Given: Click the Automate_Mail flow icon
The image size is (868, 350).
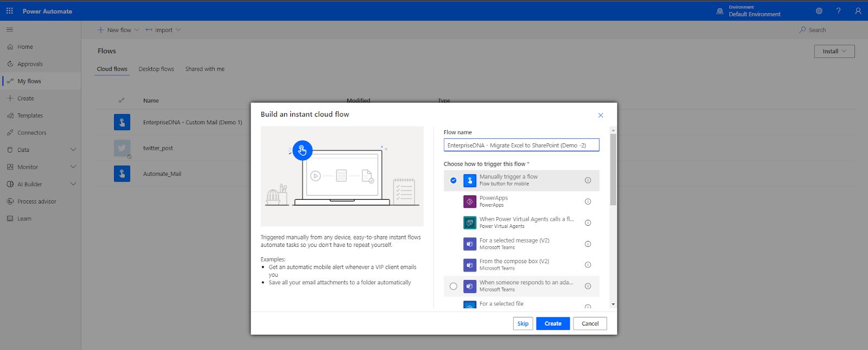Looking at the screenshot, I should [x=122, y=174].
